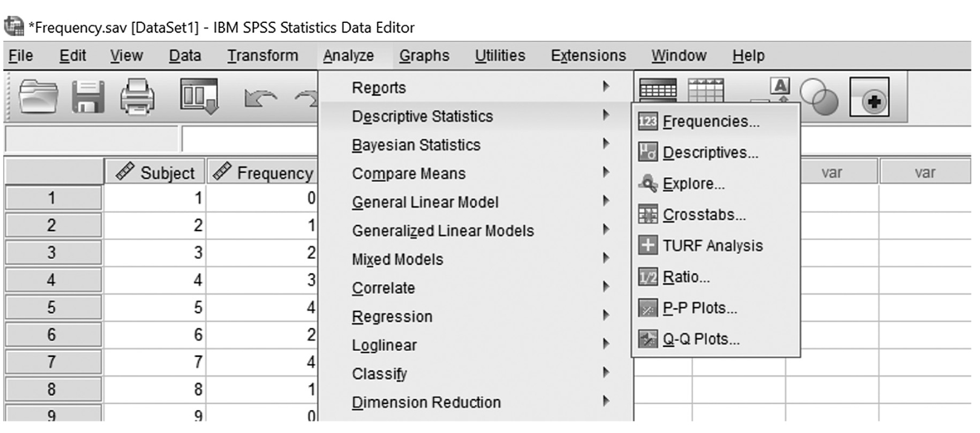This screenshot has width=980, height=433.
Task: Select the Frequency column header
Action: (x=262, y=172)
